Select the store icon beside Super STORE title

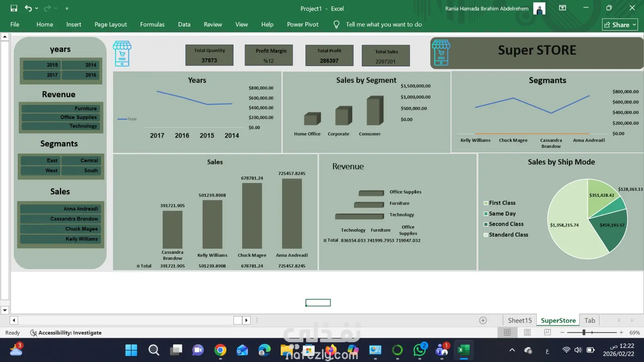[x=441, y=53]
